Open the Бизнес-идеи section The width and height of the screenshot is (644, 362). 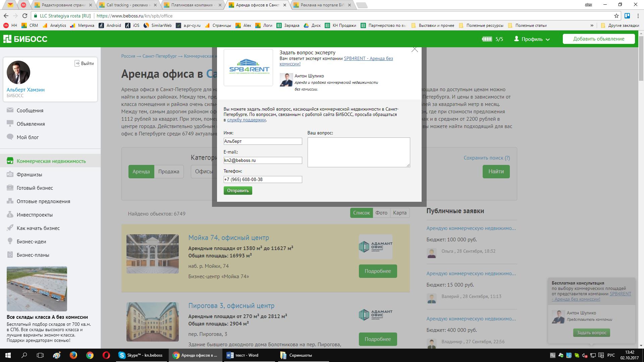tap(31, 242)
